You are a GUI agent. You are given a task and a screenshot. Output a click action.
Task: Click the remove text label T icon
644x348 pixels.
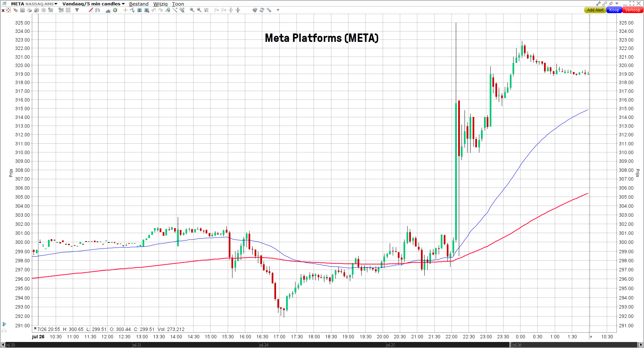(147, 10)
